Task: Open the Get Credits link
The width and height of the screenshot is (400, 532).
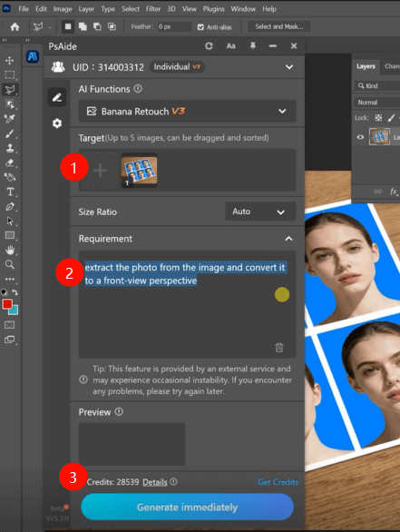Action: click(x=278, y=482)
